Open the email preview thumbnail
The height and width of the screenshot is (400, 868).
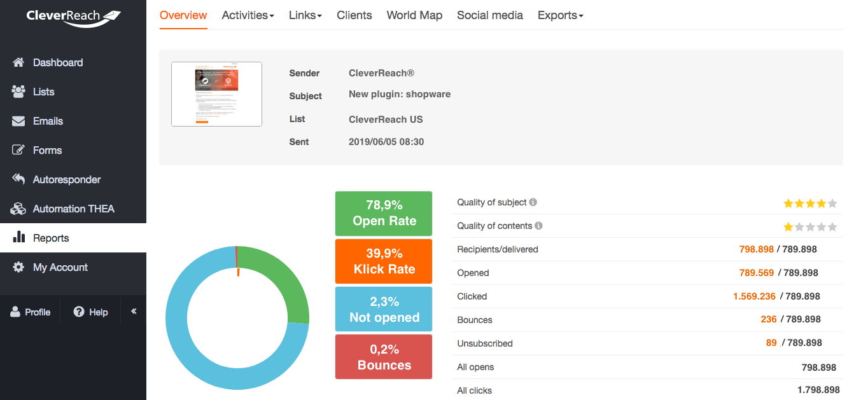point(216,94)
